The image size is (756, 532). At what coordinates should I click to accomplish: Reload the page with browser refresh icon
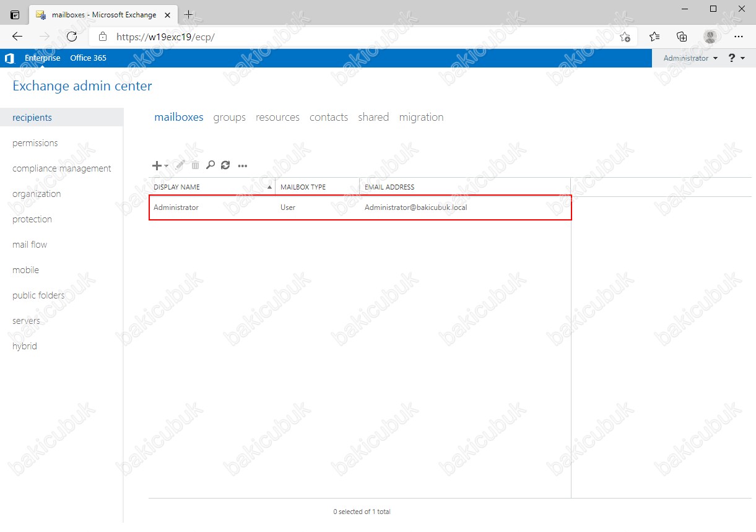pos(72,37)
